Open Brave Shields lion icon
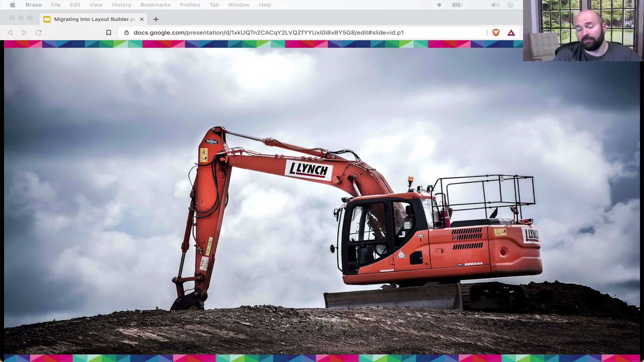This screenshot has width=644, height=362. 496,33
